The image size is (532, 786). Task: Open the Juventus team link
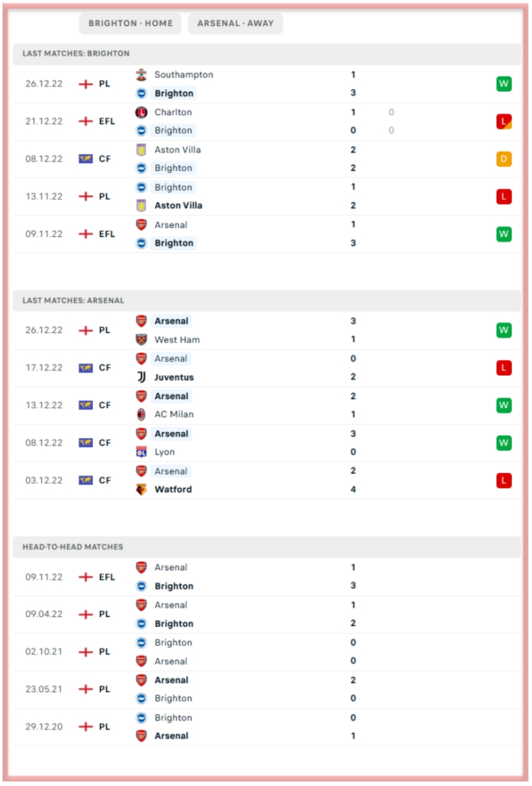(x=174, y=377)
